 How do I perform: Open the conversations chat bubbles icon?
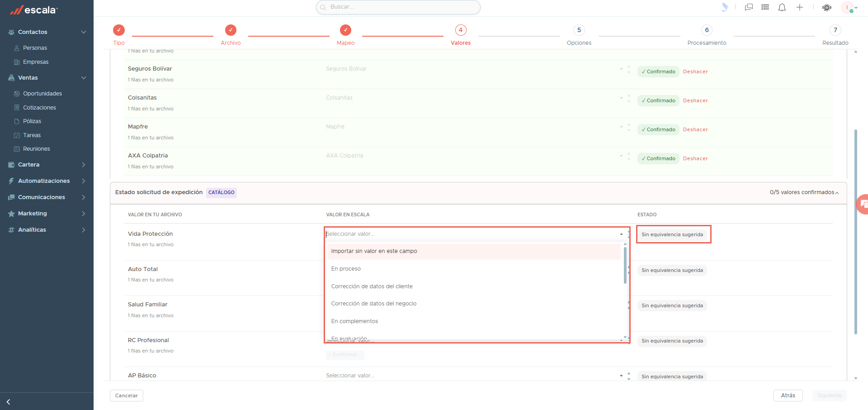click(x=749, y=7)
